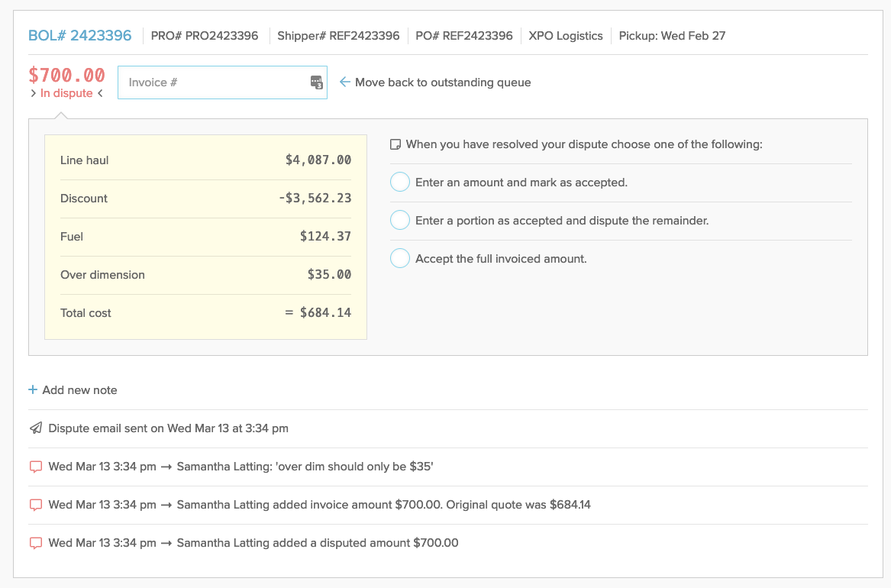Click the 'XPO Logistics' carrier name
891x588 pixels.
click(x=566, y=36)
